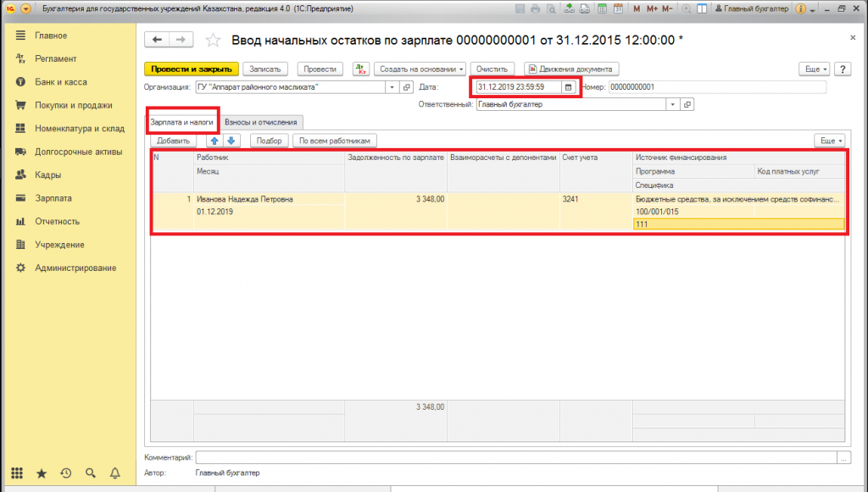Image resolution: width=868 pixels, height=492 pixels.
Task: Open the Ответственный dropdown arrow
Action: tap(673, 105)
